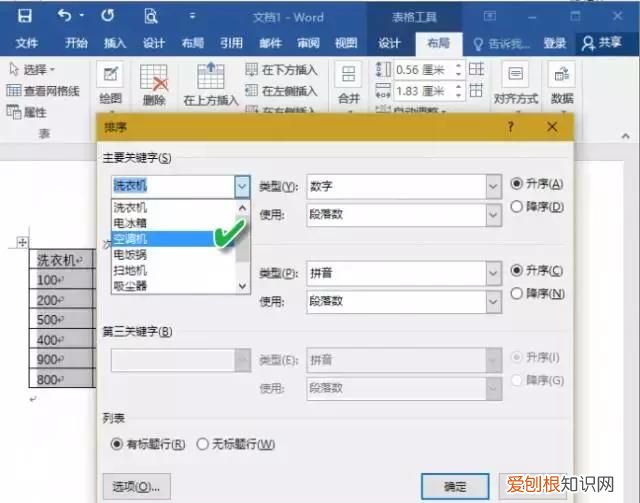
Task: Click the 确定 button
Action: click(455, 486)
